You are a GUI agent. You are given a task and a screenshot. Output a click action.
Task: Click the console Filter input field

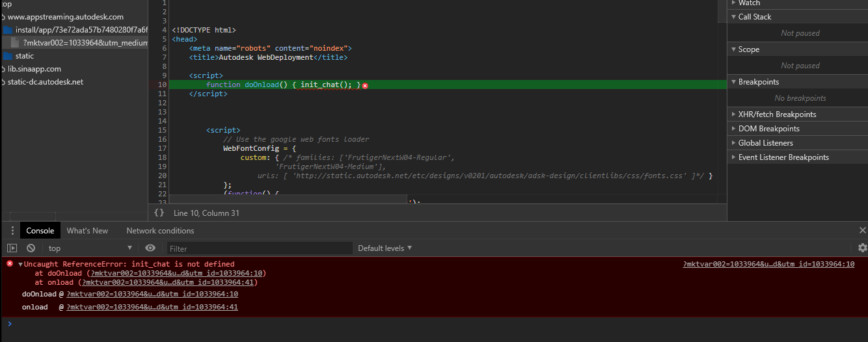click(x=260, y=248)
